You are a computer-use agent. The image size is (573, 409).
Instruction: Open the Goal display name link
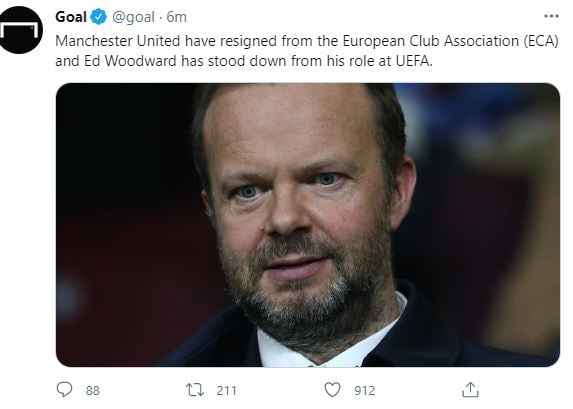71,17
